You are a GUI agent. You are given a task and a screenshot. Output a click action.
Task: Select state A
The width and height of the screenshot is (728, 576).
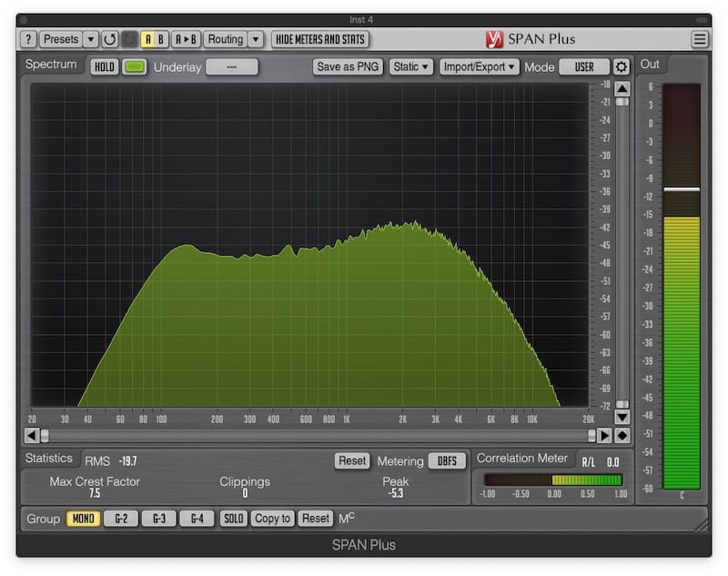click(x=148, y=39)
